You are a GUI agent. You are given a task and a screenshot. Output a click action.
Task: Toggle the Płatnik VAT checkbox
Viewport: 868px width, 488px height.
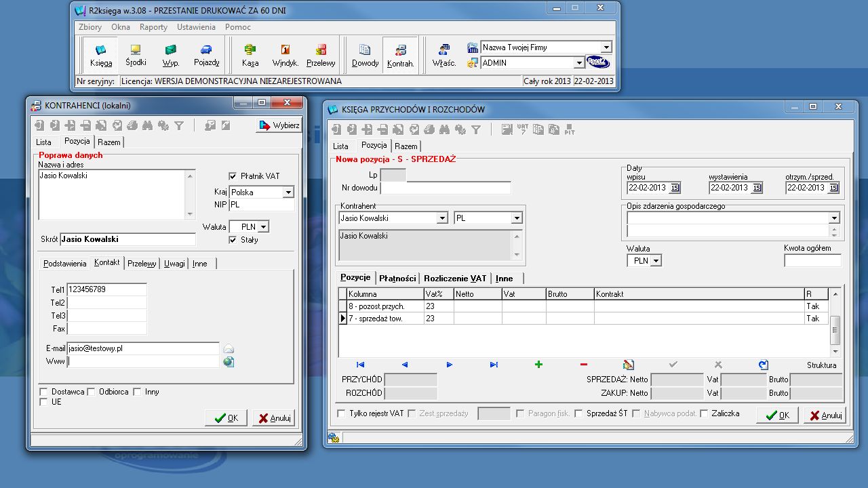(x=233, y=176)
